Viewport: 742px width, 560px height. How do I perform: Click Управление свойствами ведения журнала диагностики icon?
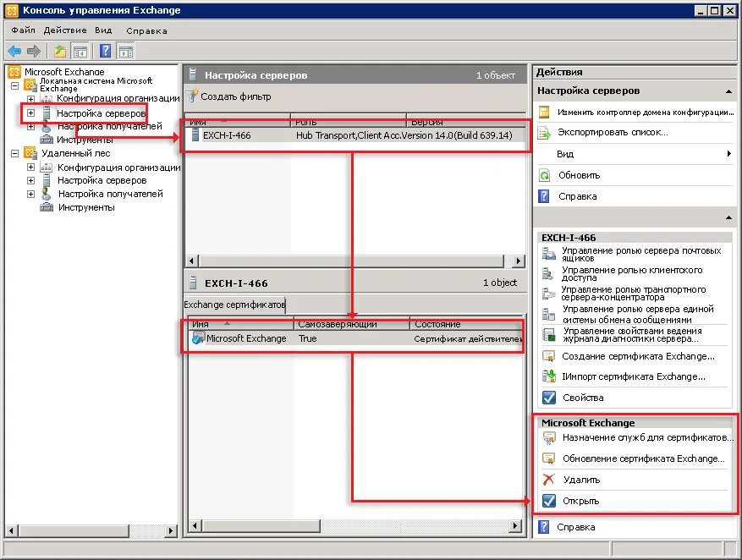point(548,334)
